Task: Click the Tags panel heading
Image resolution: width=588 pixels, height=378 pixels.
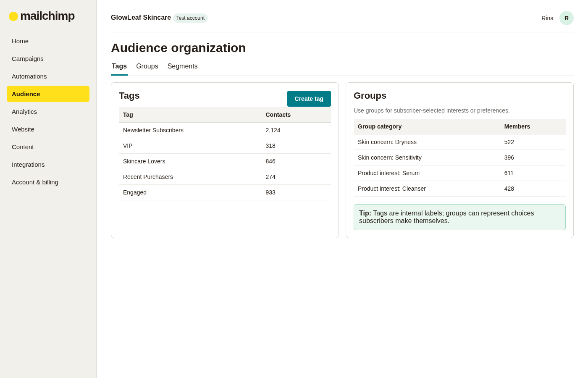Action: pyautogui.click(x=129, y=96)
